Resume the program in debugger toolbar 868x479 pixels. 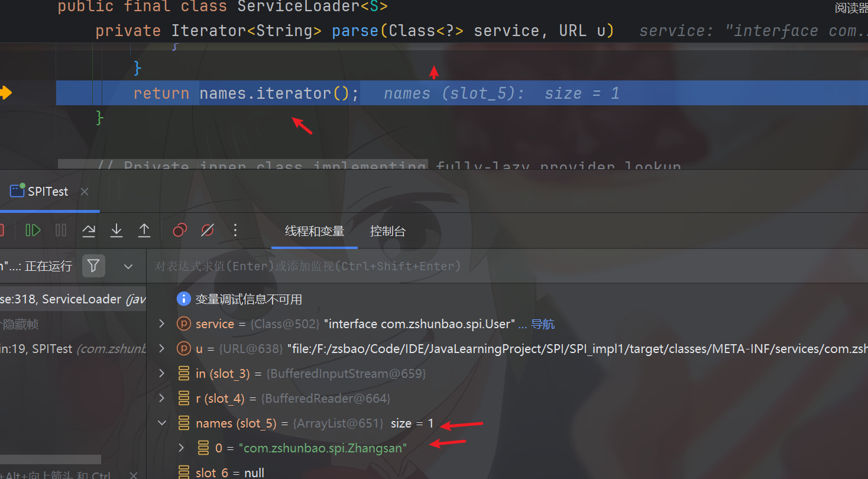click(33, 231)
